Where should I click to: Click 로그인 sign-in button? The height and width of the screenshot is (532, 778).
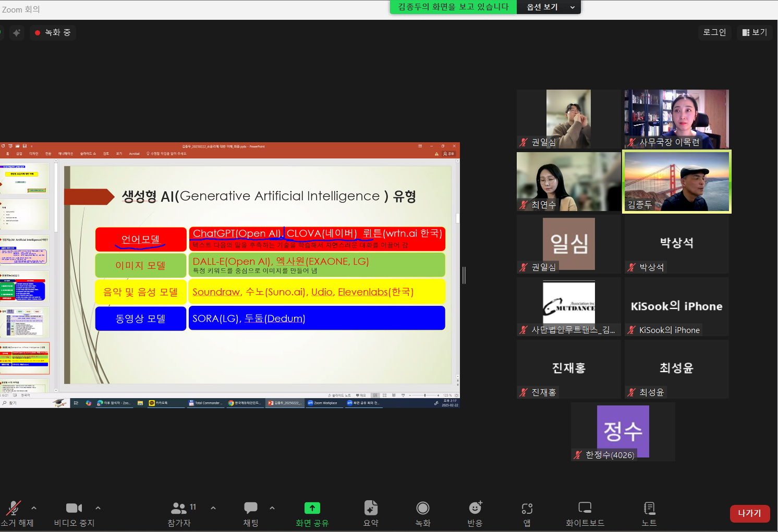click(x=714, y=32)
